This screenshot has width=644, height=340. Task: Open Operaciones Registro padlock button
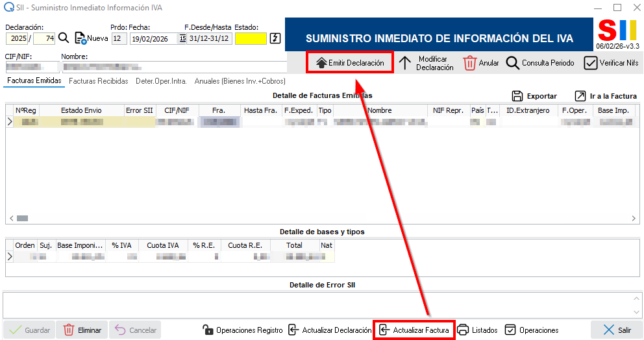pos(243,330)
